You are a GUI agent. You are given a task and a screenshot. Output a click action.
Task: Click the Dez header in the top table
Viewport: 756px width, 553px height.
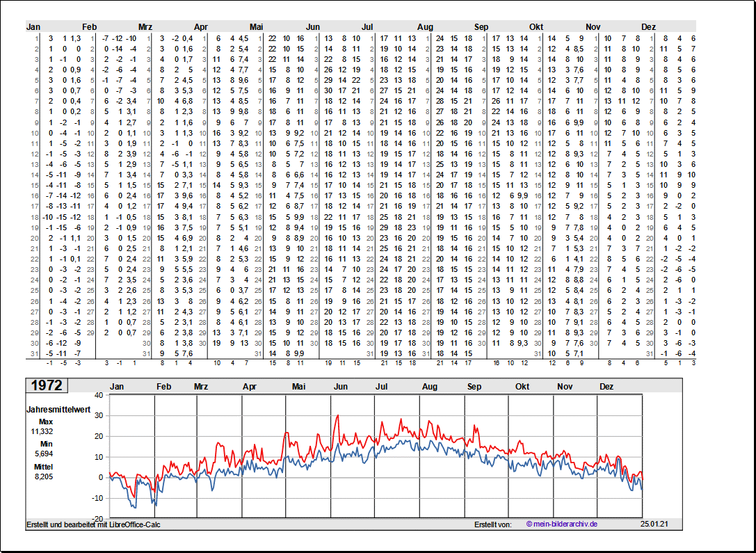click(x=648, y=27)
